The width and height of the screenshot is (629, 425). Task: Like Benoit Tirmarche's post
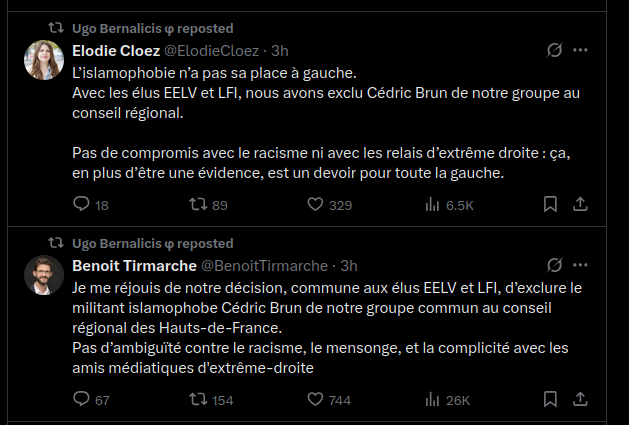(314, 400)
